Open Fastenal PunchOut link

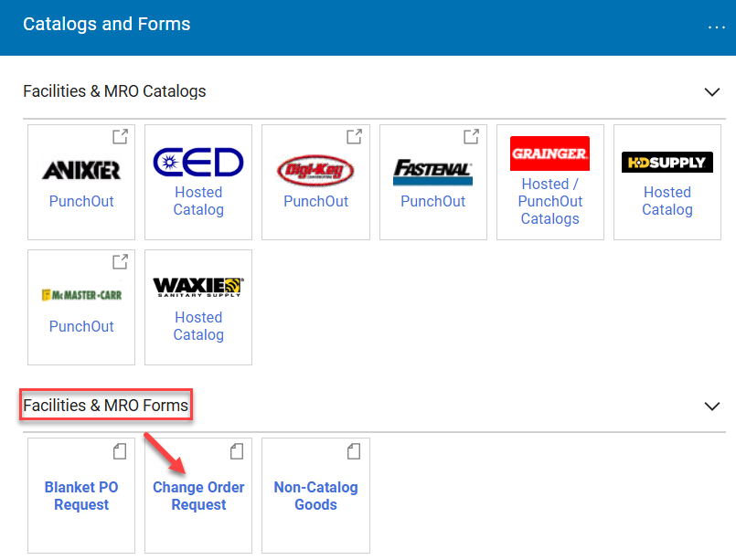(x=432, y=201)
